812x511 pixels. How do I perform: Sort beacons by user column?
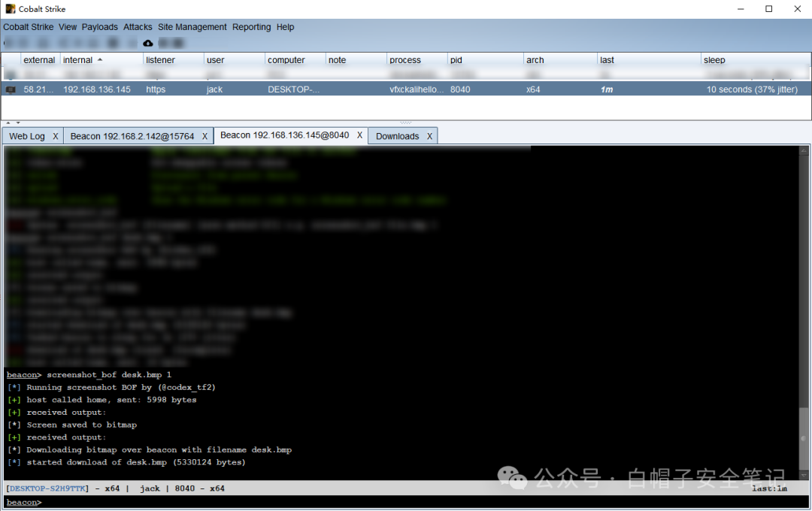(235, 60)
